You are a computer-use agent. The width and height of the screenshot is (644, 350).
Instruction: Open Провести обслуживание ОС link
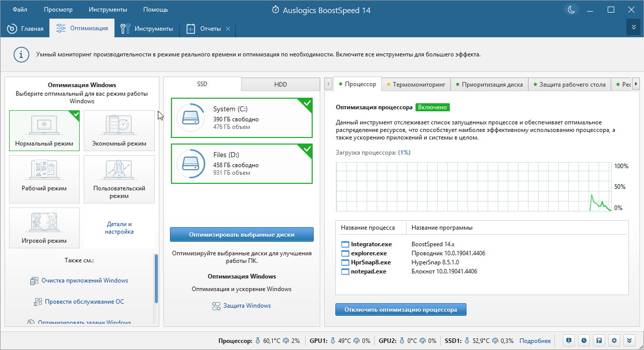click(84, 302)
